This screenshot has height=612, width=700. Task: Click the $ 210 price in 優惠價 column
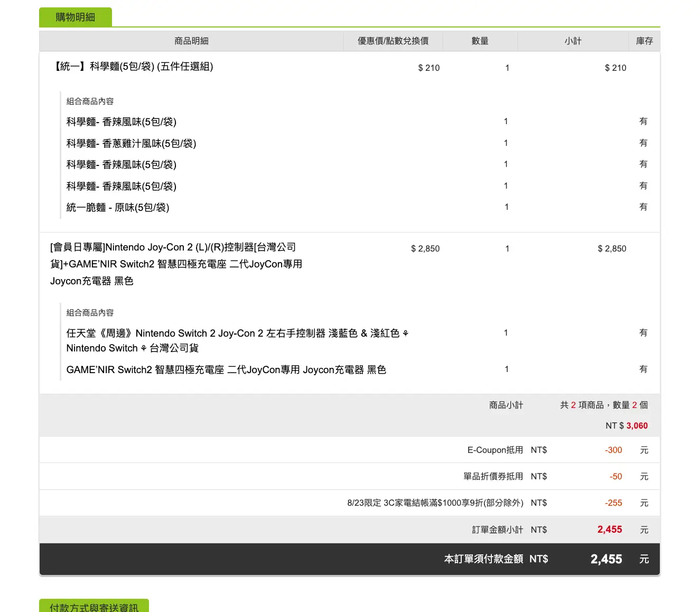pos(428,68)
